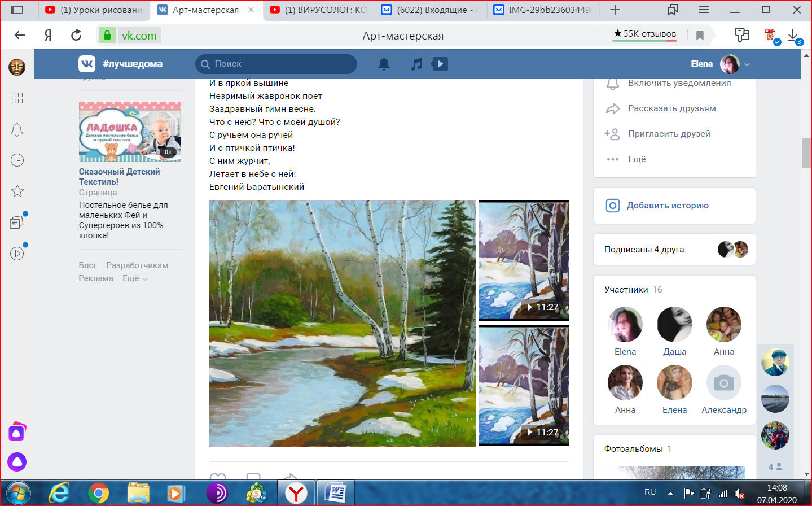812x506 pixels.
Task: Open browser sidebar panel toggle icon
Action: [17, 10]
